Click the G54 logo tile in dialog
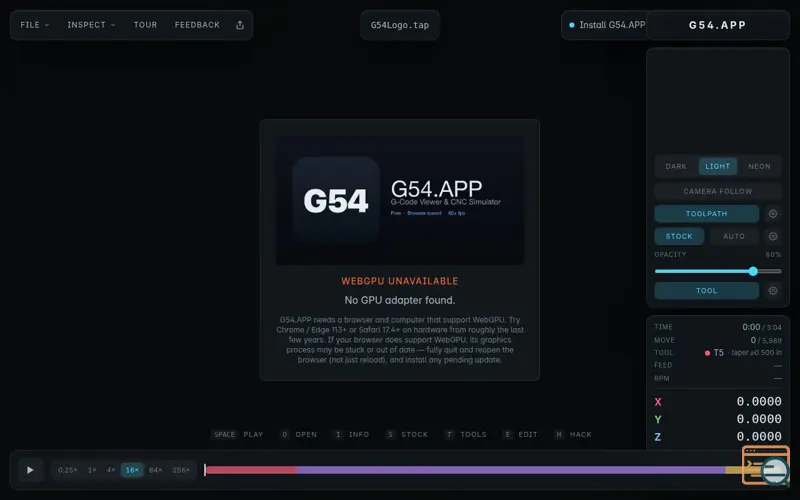 336,200
